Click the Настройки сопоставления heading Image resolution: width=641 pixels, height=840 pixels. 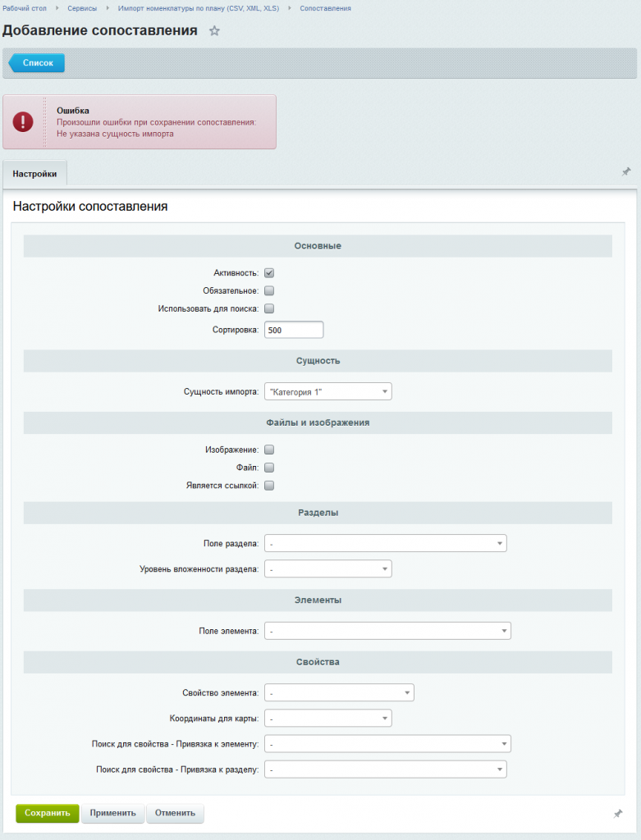(90, 206)
